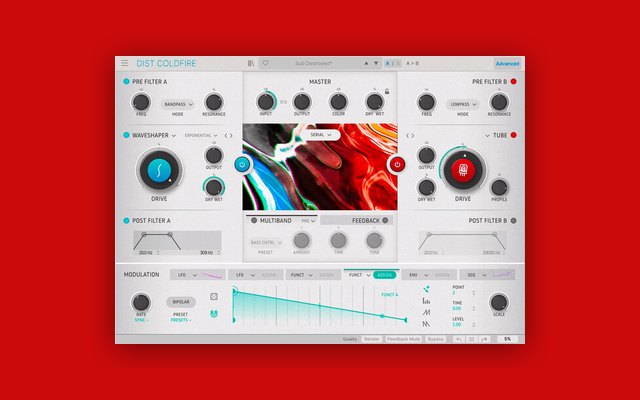
Task: Click the undo arrow in the bottom bar
Action: pyautogui.click(x=459, y=339)
